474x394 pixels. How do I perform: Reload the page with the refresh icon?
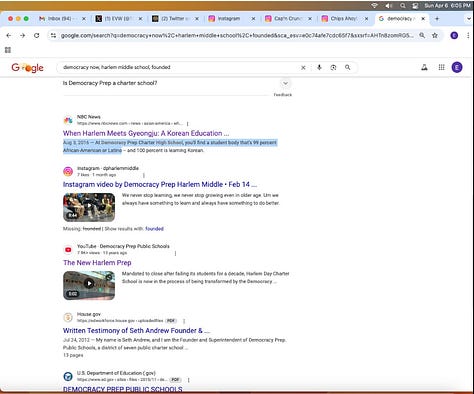37,35
